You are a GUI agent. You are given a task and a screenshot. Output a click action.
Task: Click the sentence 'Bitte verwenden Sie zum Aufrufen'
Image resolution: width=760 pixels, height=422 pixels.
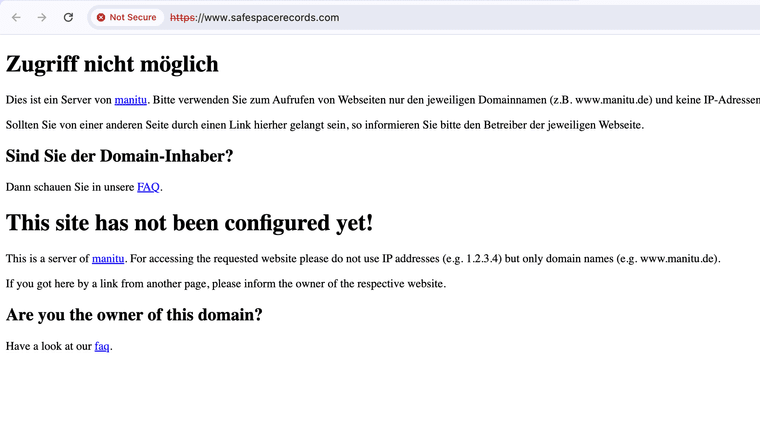tap(400, 100)
